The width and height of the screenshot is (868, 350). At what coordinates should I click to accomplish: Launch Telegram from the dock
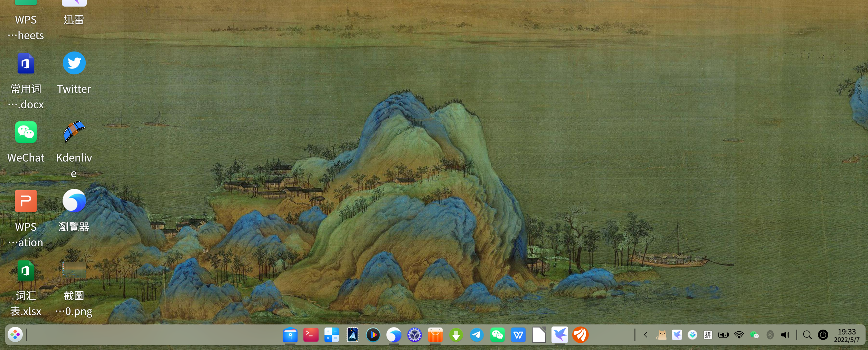(477, 335)
